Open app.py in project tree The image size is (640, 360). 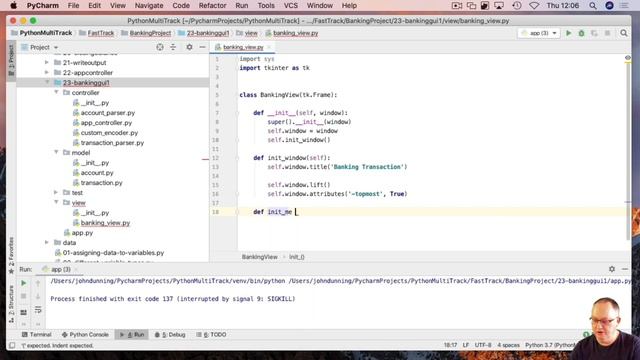pos(82,233)
